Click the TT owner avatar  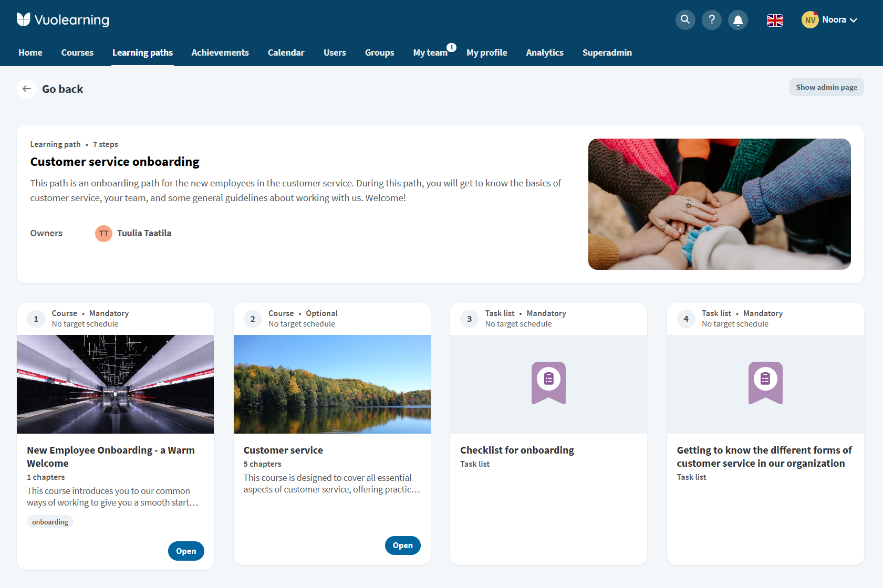click(x=103, y=233)
